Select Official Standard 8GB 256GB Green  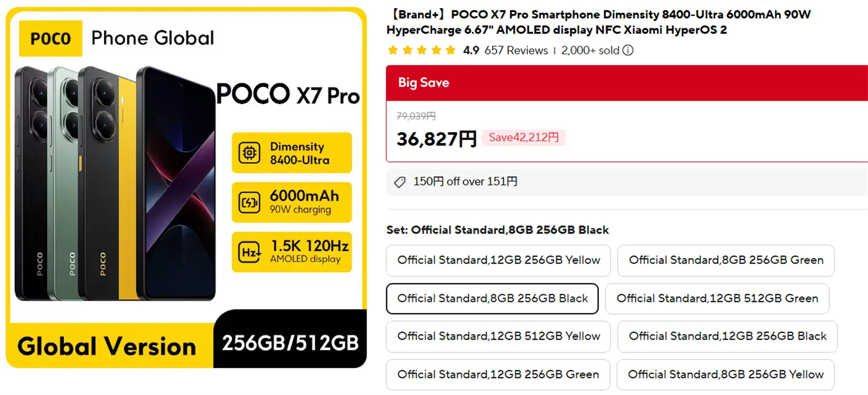point(726,260)
